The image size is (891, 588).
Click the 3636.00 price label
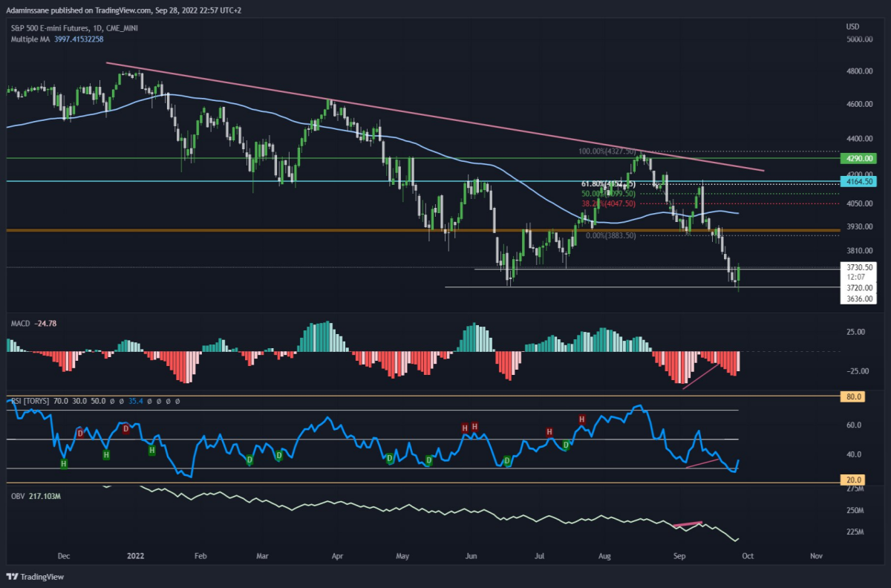(x=858, y=299)
